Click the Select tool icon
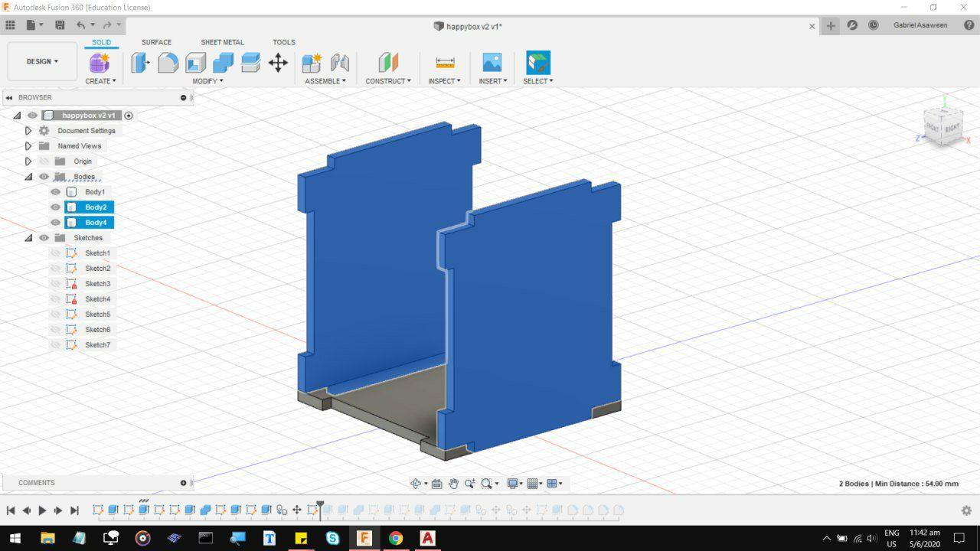980x551 pixels. (x=538, y=63)
